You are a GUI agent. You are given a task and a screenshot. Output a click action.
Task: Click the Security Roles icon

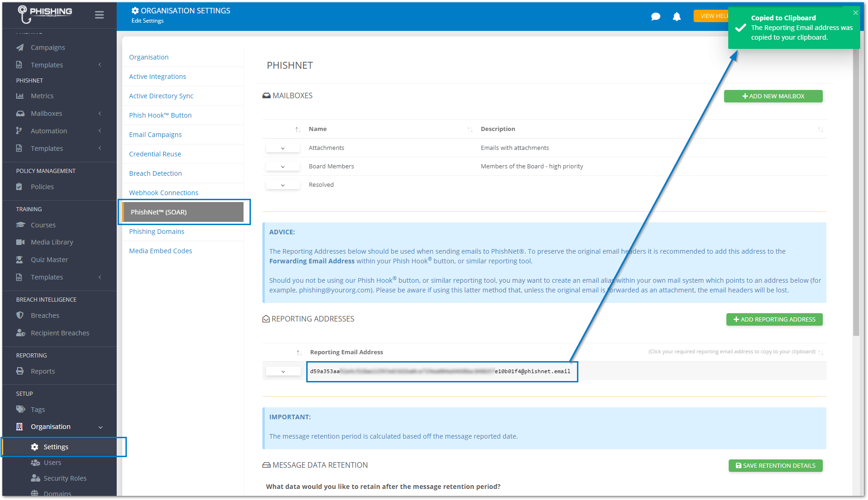[x=36, y=478]
